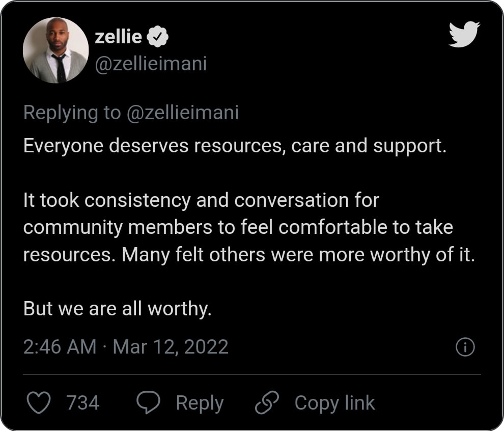Click the 2:46 AM time
504x431 pixels.
(x=60, y=347)
